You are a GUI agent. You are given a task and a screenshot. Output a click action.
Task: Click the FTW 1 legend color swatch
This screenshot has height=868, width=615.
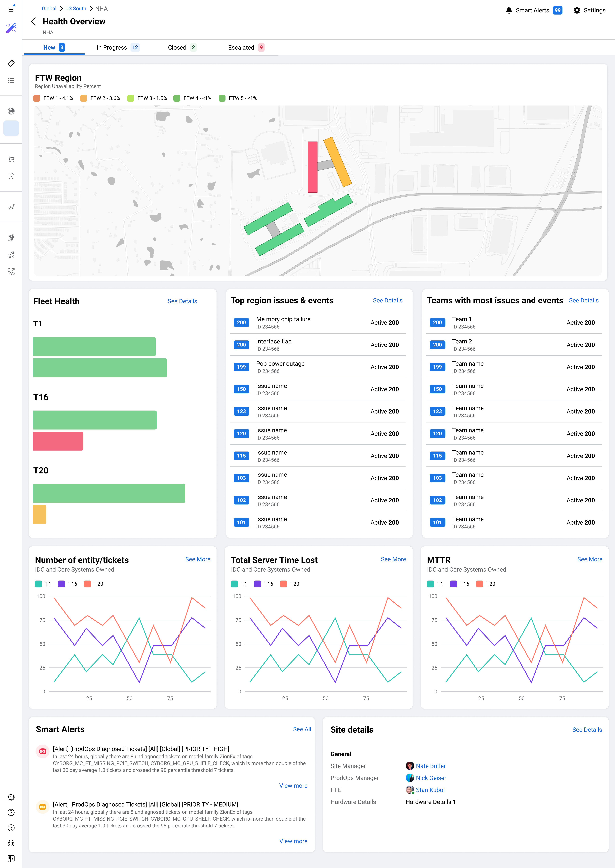37,98
